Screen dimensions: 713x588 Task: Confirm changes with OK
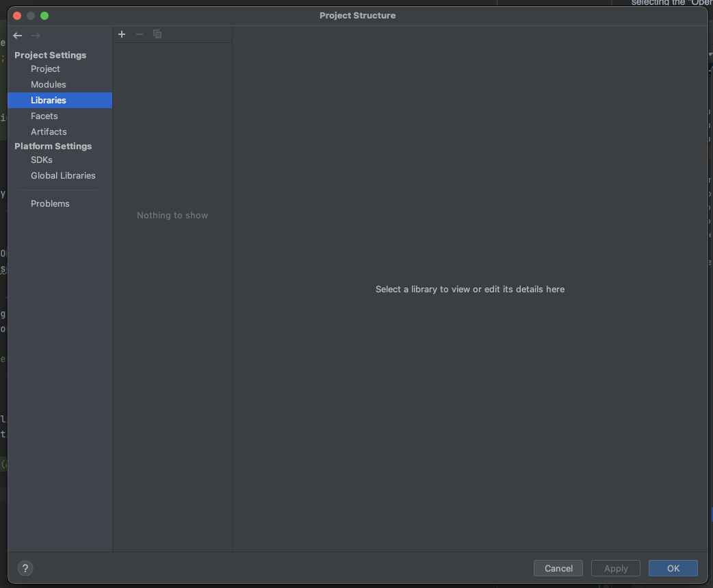click(x=673, y=568)
